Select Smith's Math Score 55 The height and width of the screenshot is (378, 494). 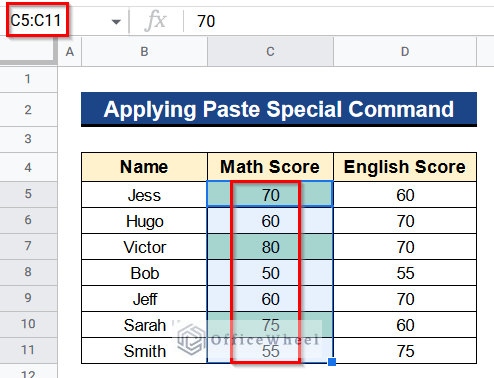point(270,351)
